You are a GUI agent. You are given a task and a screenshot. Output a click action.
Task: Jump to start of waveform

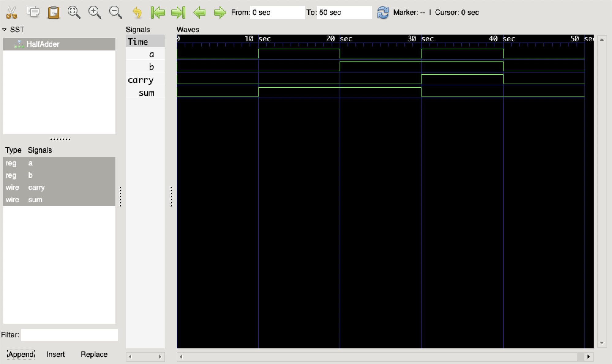coord(158,13)
